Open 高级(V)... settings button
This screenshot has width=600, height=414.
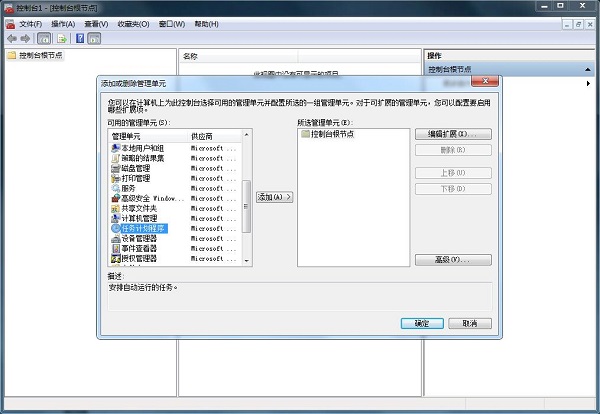tap(452, 260)
